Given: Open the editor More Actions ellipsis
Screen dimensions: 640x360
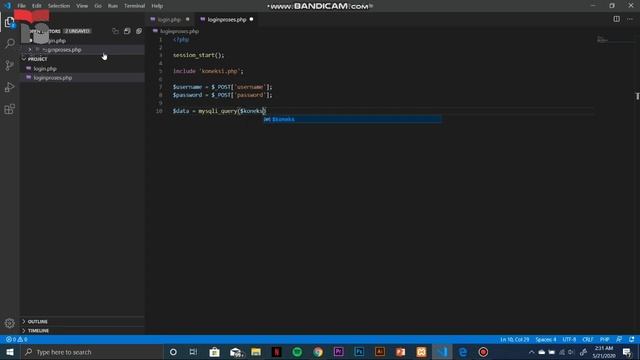Looking at the screenshot, I should coord(630,19).
